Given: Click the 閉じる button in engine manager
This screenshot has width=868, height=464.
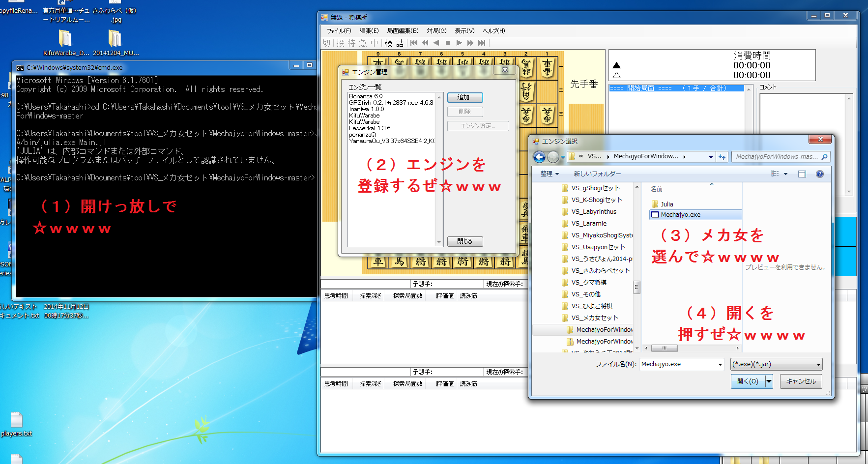Looking at the screenshot, I should pos(465,241).
